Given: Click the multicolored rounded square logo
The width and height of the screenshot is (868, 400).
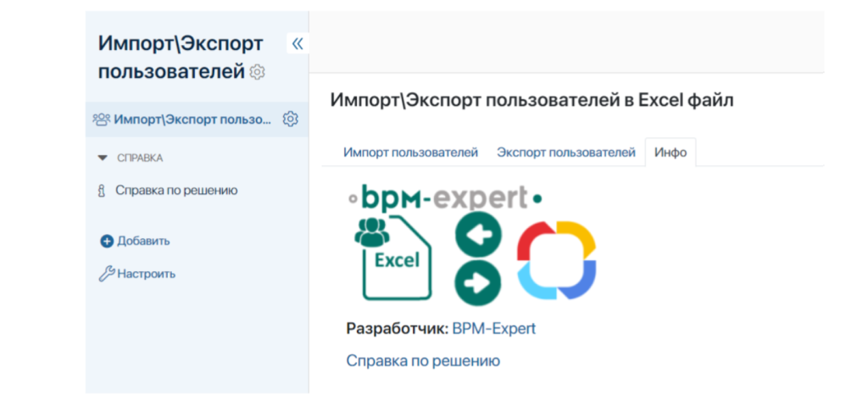Looking at the screenshot, I should [x=557, y=259].
